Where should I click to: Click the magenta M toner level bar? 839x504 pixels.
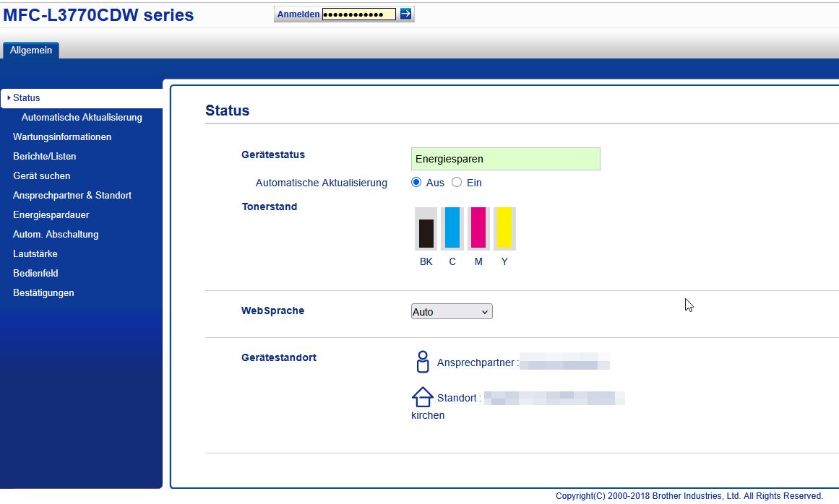pyautogui.click(x=478, y=229)
